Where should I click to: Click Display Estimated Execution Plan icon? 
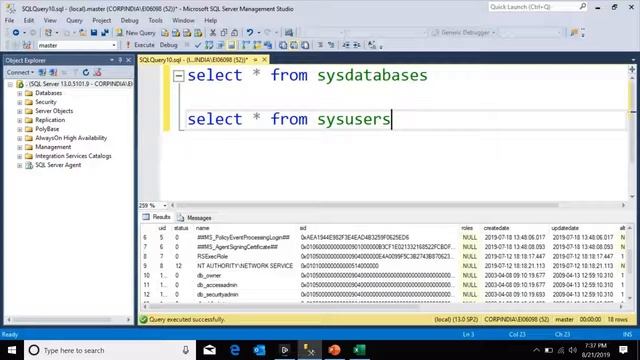coord(209,45)
